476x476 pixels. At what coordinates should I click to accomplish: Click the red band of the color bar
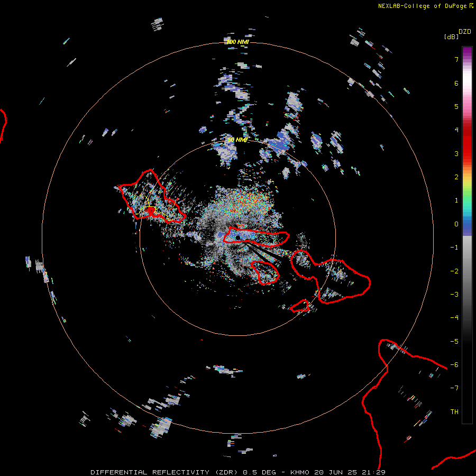point(467,143)
